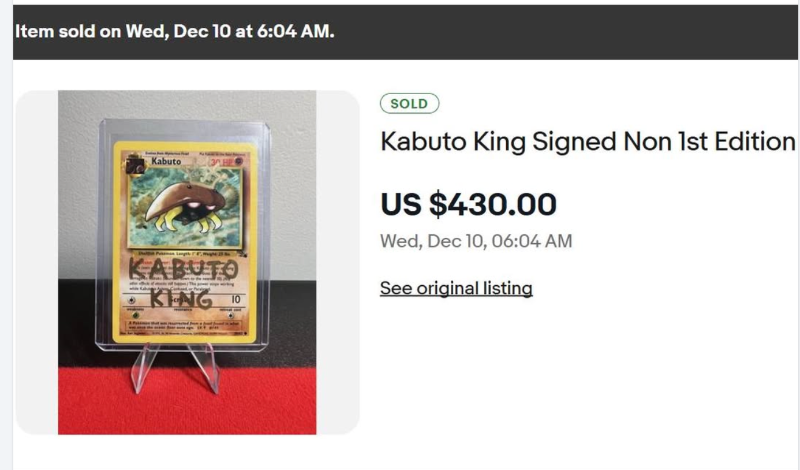Screen dimensions: 800x470
Task: Click the US $430.00 sold price
Action: (x=468, y=204)
